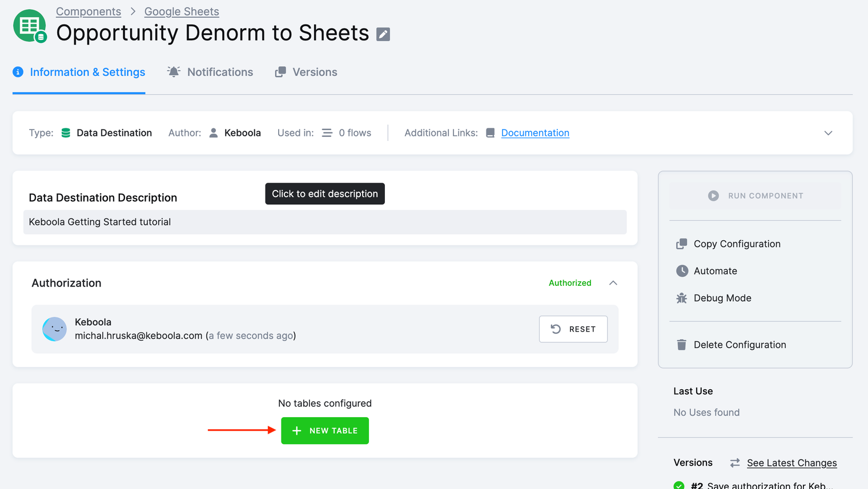Screen dimensions: 868x489
Task: Click the Run Component play icon
Action: pyautogui.click(x=713, y=196)
